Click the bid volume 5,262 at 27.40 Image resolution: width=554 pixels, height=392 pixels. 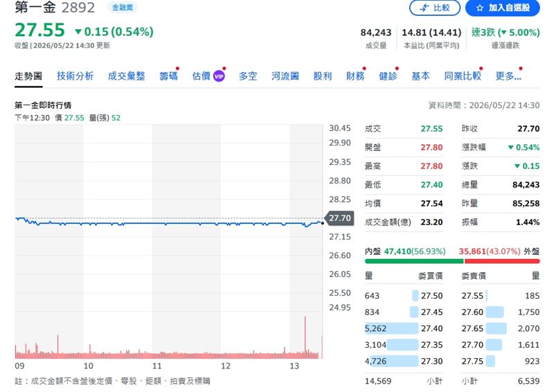click(x=375, y=328)
